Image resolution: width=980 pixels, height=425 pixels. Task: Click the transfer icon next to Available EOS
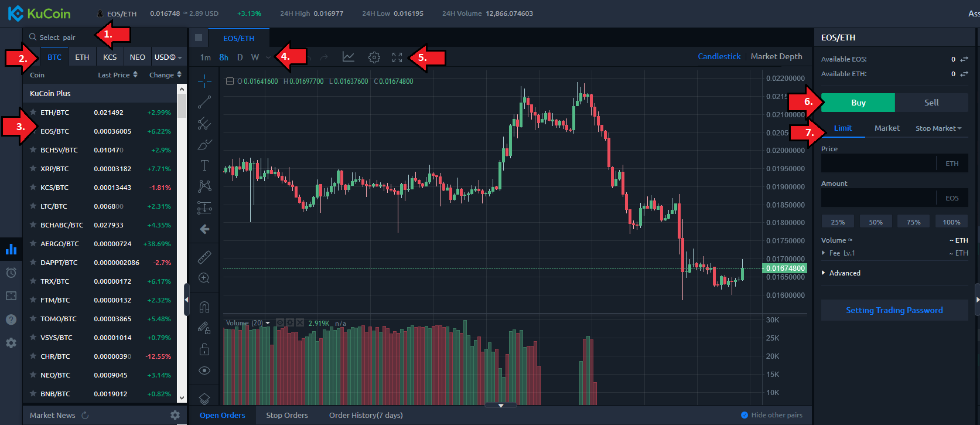pyautogui.click(x=964, y=59)
